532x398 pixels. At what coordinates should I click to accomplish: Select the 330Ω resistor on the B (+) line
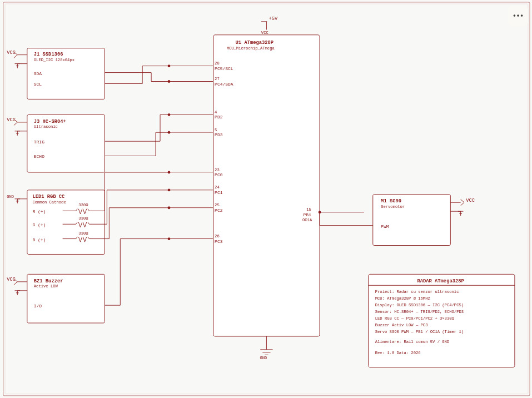click(x=83, y=239)
